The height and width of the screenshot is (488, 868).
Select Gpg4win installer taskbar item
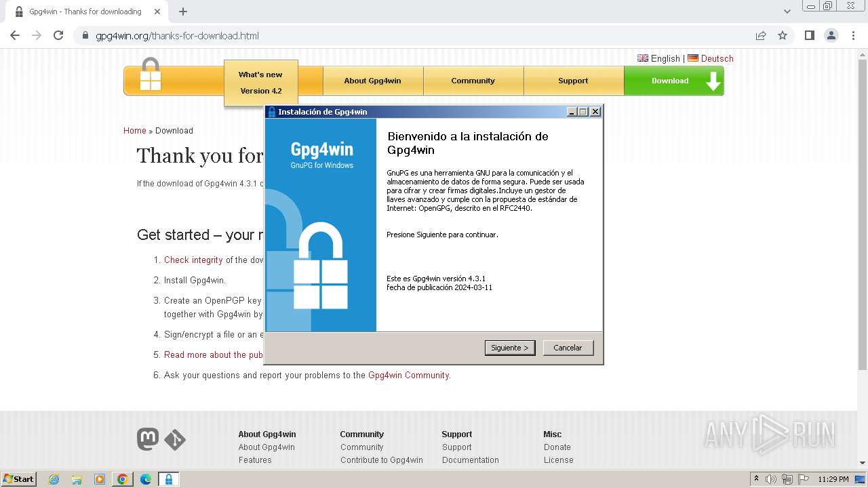[x=168, y=479]
